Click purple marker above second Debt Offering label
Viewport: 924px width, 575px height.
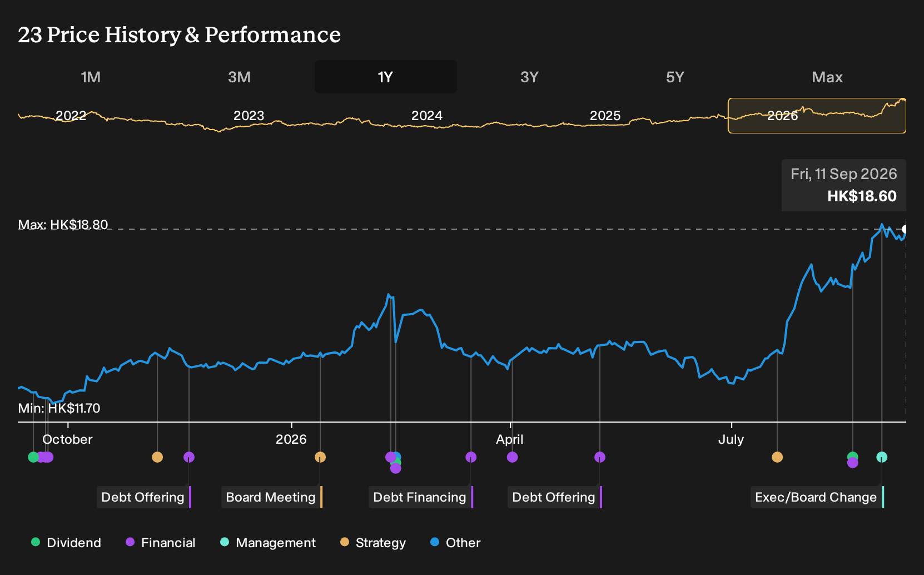pyautogui.click(x=600, y=457)
